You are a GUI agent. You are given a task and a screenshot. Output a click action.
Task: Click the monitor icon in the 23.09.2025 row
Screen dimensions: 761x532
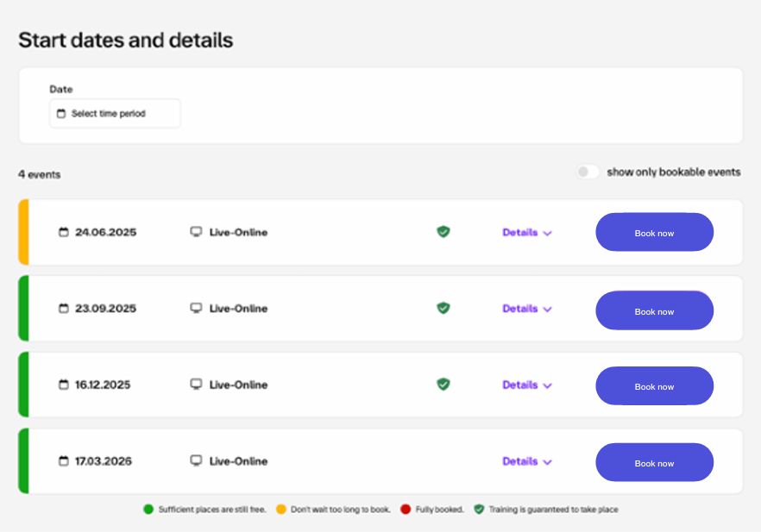[196, 308]
